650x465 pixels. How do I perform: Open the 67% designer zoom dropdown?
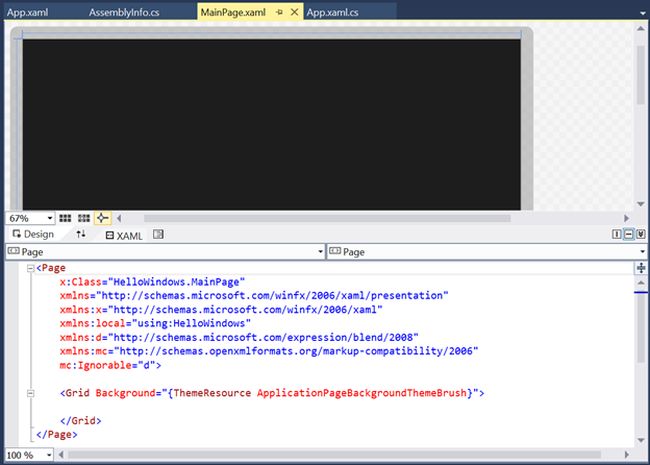pos(50,218)
